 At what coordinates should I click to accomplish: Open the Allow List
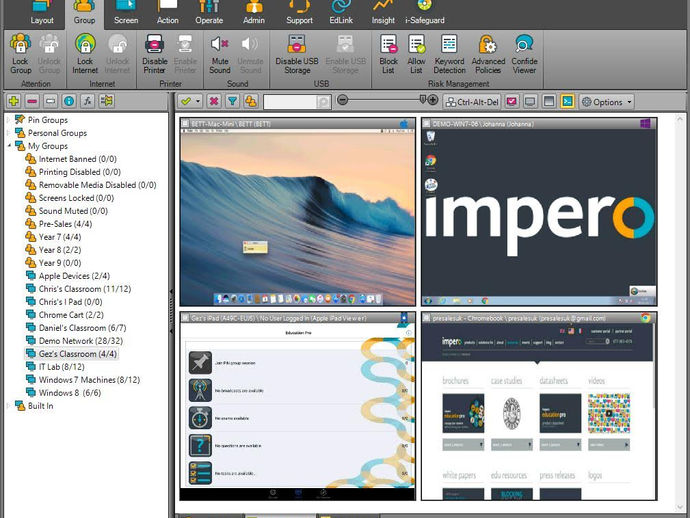coord(416,54)
